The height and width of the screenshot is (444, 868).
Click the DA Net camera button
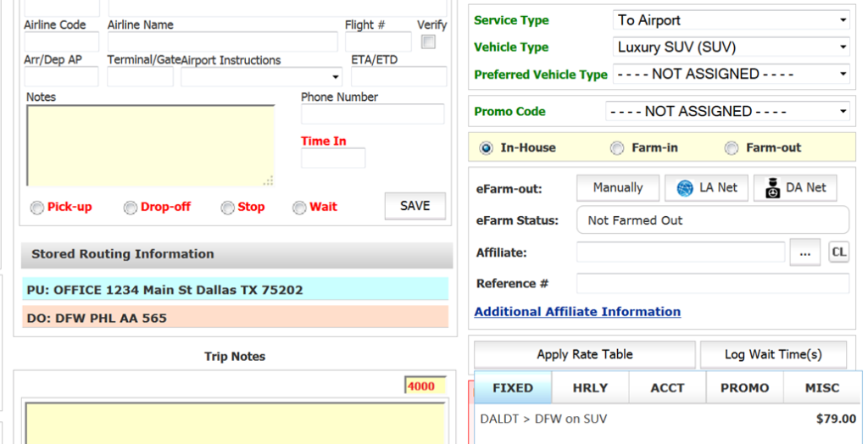pos(794,188)
